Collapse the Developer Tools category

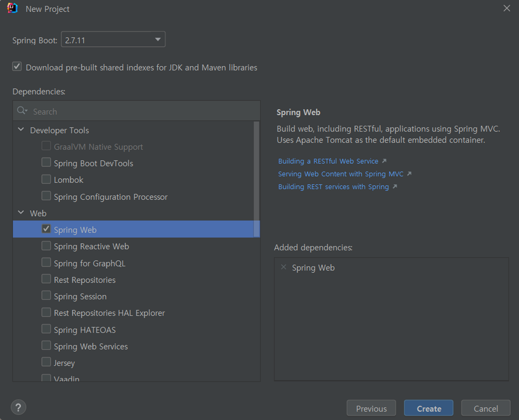pos(21,129)
